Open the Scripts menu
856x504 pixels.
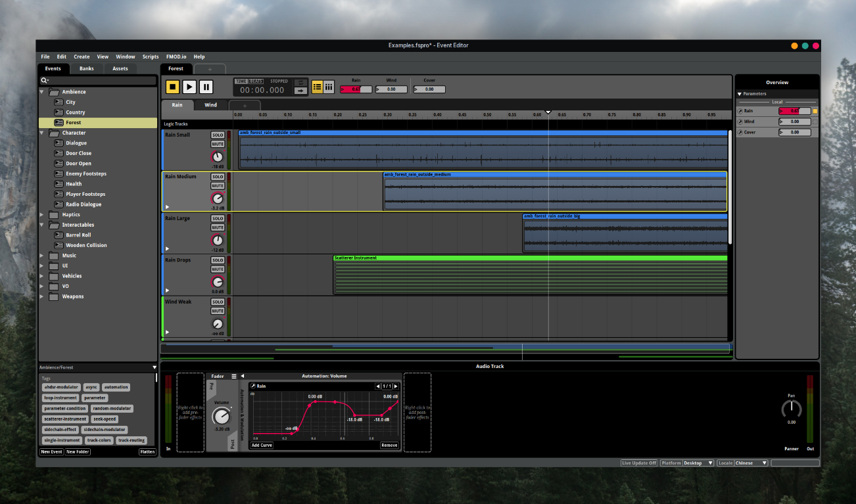151,57
